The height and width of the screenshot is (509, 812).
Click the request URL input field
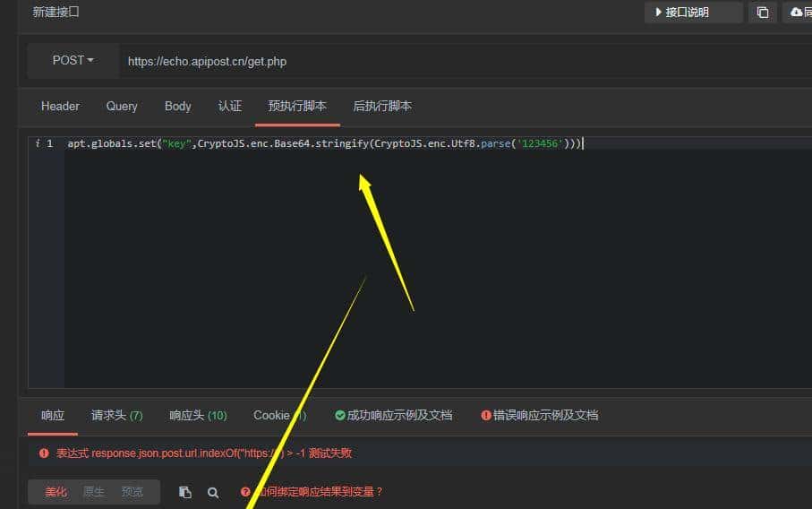click(x=466, y=61)
